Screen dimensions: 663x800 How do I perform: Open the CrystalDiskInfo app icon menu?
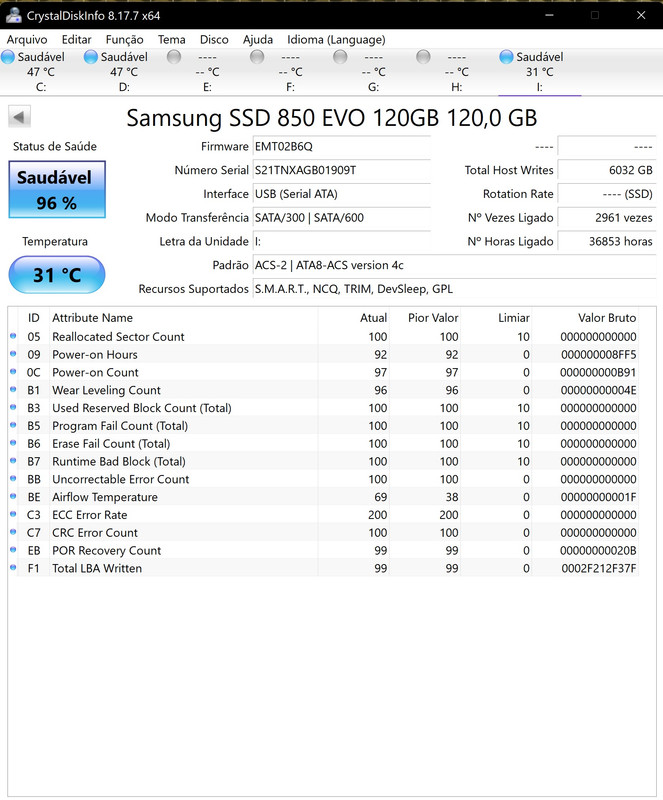tap(13, 16)
